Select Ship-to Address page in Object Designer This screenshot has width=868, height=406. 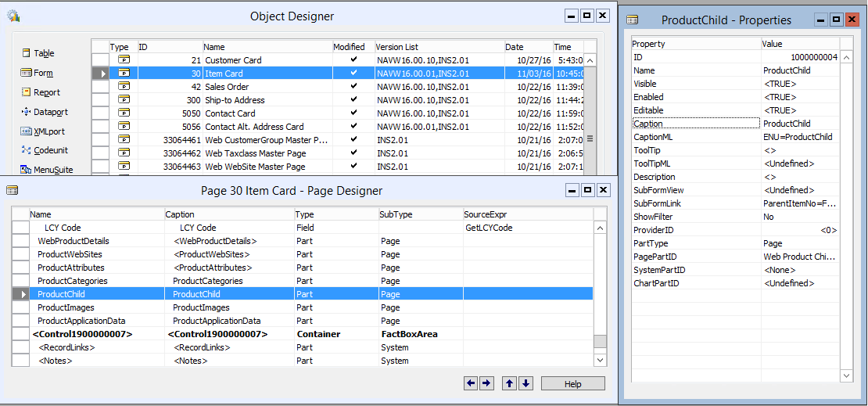coord(235,100)
